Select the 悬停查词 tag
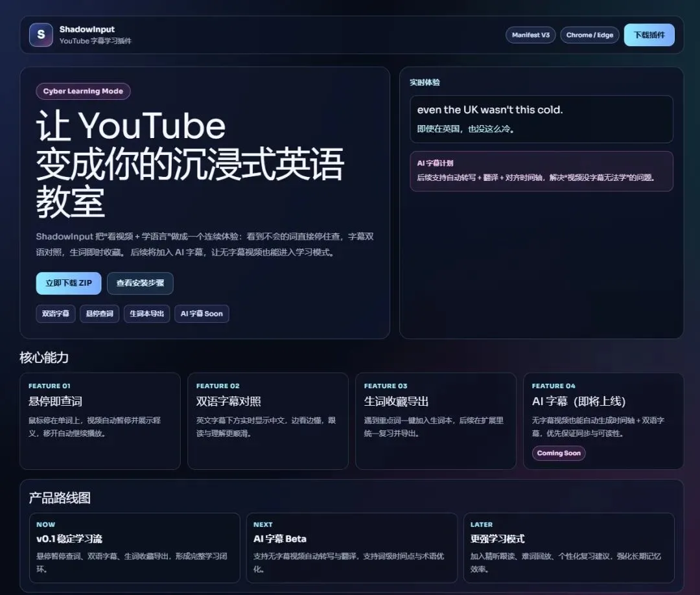 point(100,313)
